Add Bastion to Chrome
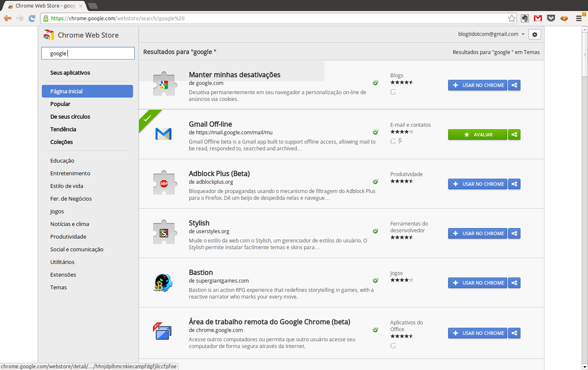This screenshot has width=588, height=370. click(x=478, y=283)
